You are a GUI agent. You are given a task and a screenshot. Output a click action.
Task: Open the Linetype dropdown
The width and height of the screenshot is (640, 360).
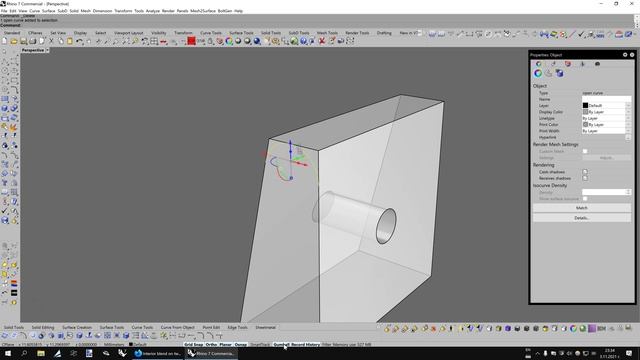(x=628, y=118)
